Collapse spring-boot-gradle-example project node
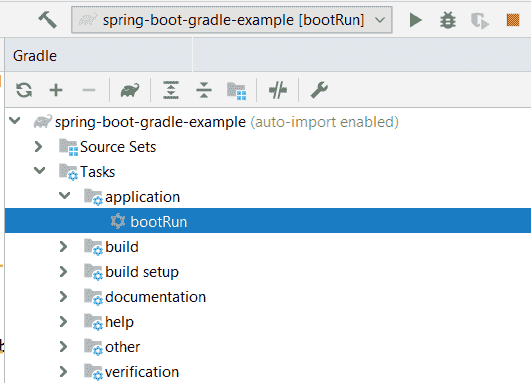Image resolution: width=531 pixels, height=383 pixels. (x=15, y=121)
